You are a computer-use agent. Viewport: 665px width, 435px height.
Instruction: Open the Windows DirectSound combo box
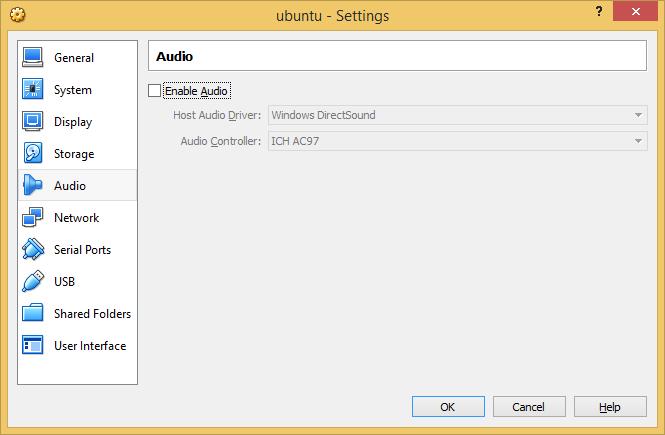(458, 115)
